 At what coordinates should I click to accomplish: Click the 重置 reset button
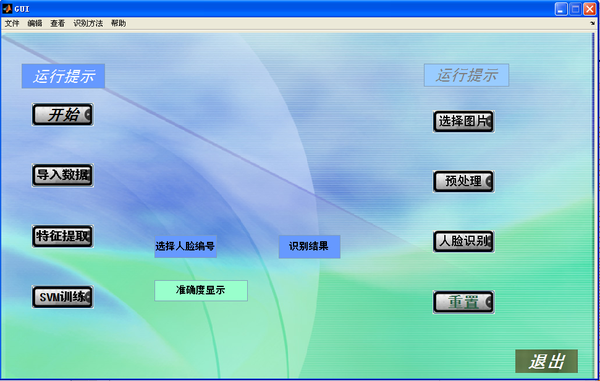pos(463,302)
